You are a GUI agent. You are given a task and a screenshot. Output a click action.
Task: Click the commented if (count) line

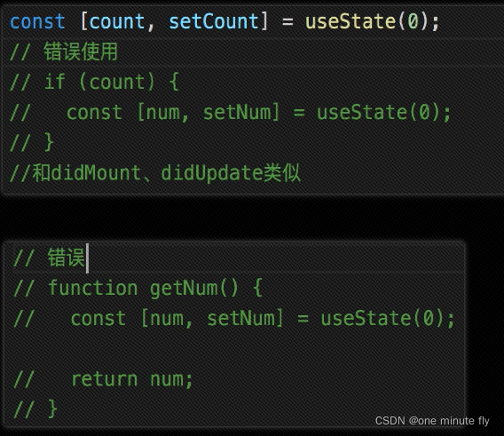[94, 82]
